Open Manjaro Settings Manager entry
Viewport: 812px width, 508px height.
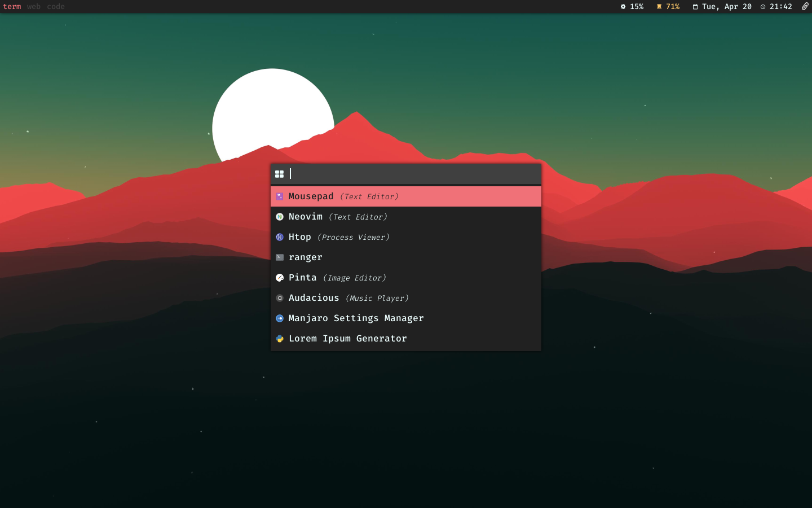point(406,318)
